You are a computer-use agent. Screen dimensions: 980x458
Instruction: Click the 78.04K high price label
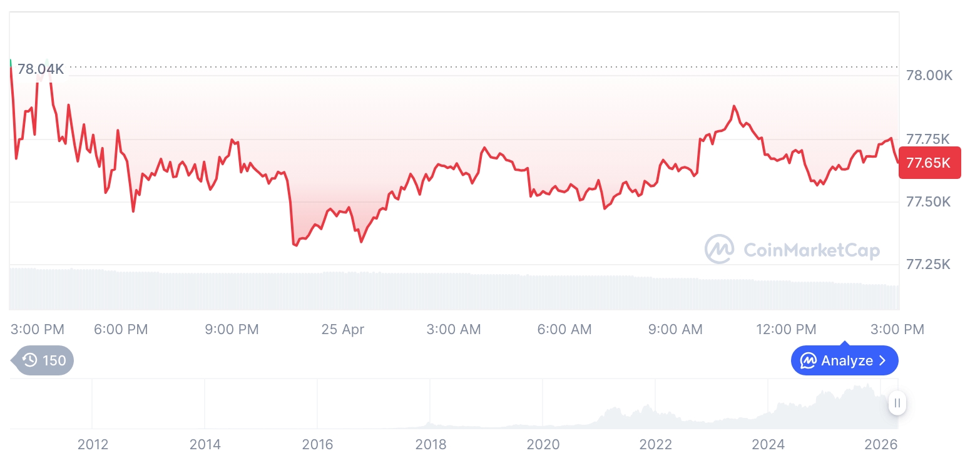coord(40,69)
